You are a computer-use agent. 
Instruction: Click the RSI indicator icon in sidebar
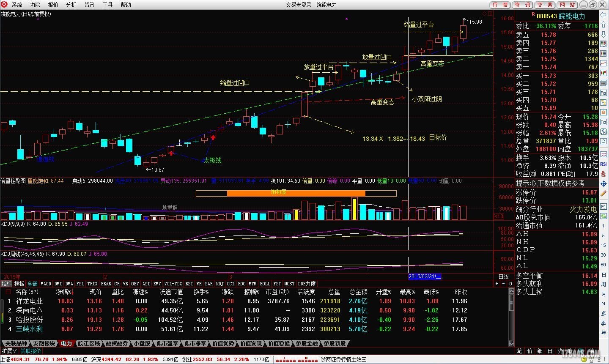[x=604, y=164]
